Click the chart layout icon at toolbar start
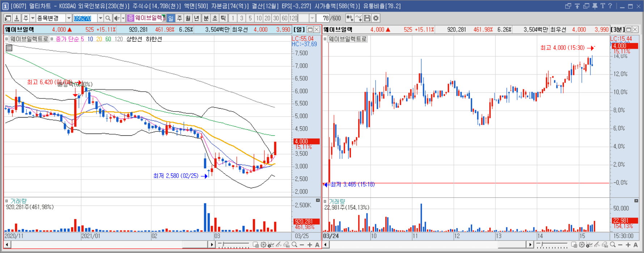Viewport: 644px width, 253px height. click(x=8, y=18)
